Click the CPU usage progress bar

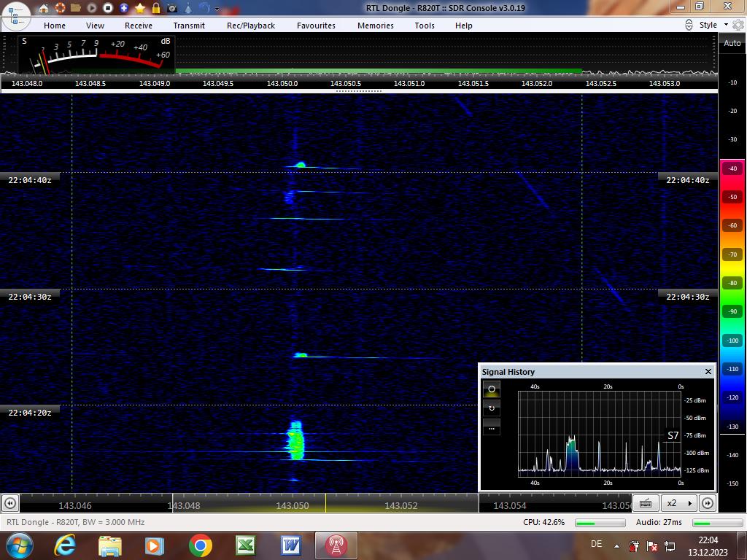point(600,523)
